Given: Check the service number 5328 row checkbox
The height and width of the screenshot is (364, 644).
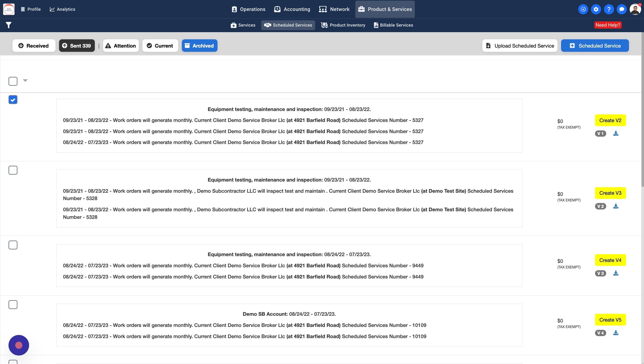Looking at the screenshot, I should point(13,170).
